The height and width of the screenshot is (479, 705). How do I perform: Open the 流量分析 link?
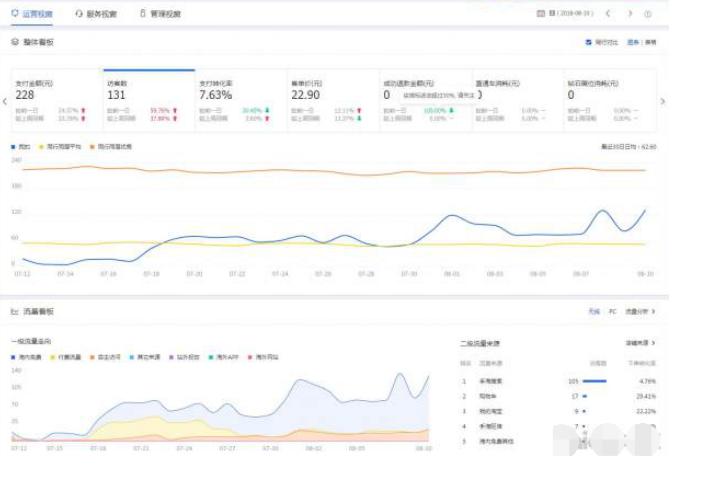click(x=640, y=312)
